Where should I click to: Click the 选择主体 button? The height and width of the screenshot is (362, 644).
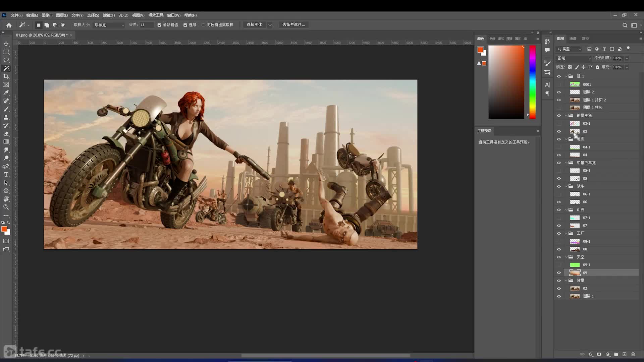point(254,25)
